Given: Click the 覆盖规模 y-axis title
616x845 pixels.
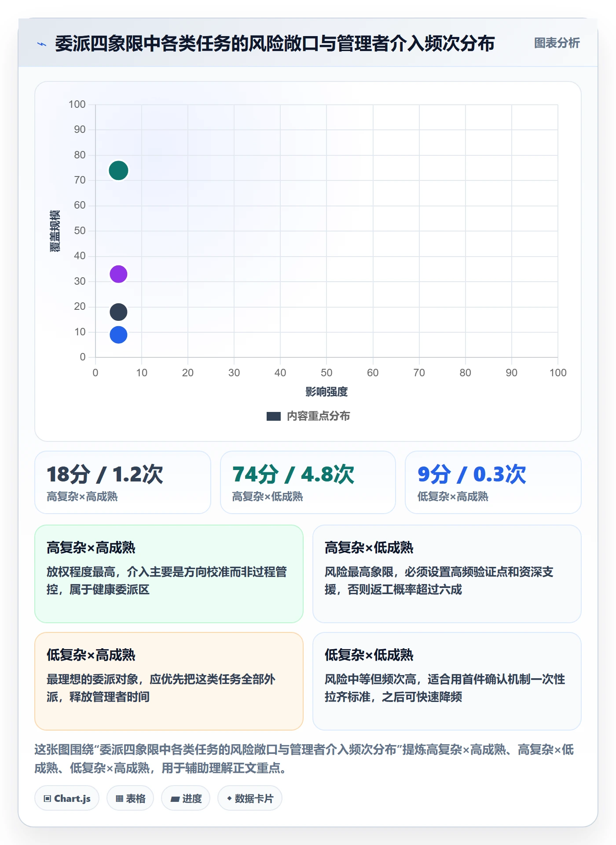Looking at the screenshot, I should [x=55, y=231].
